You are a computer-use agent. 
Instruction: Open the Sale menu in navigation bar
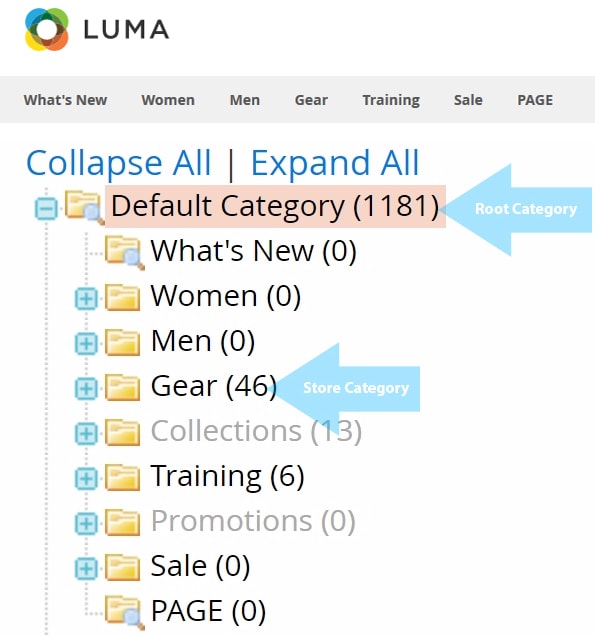(468, 100)
